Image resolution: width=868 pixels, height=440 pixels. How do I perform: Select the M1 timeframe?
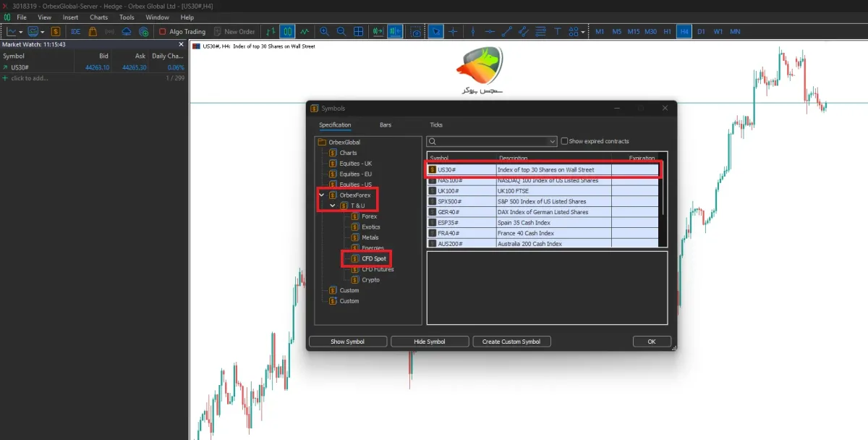point(600,32)
